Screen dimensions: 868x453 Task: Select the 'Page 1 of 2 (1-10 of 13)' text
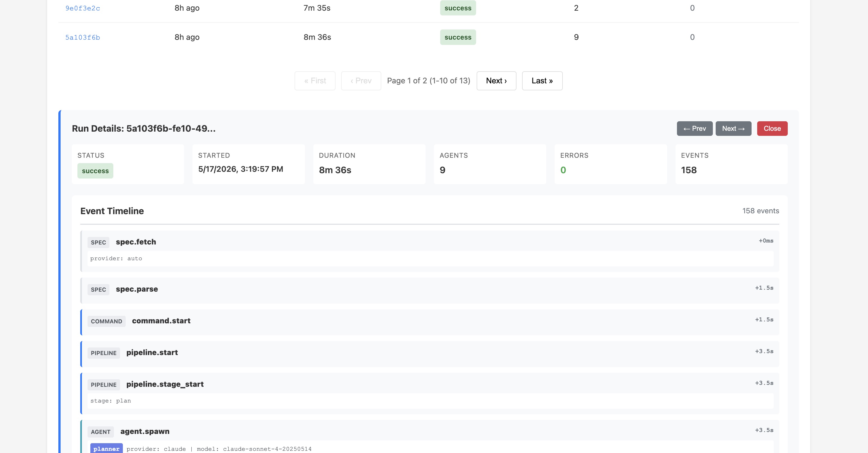pos(428,81)
